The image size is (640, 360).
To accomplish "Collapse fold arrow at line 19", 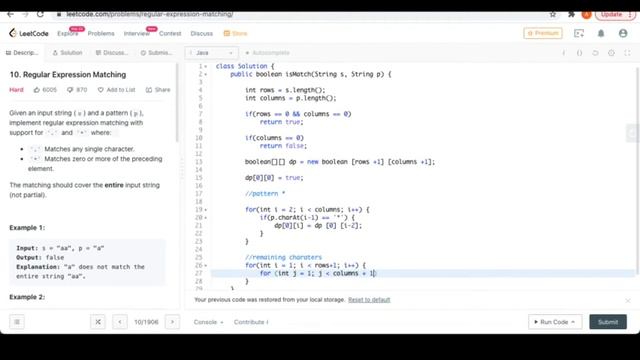I will pyautogui.click(x=206, y=210).
